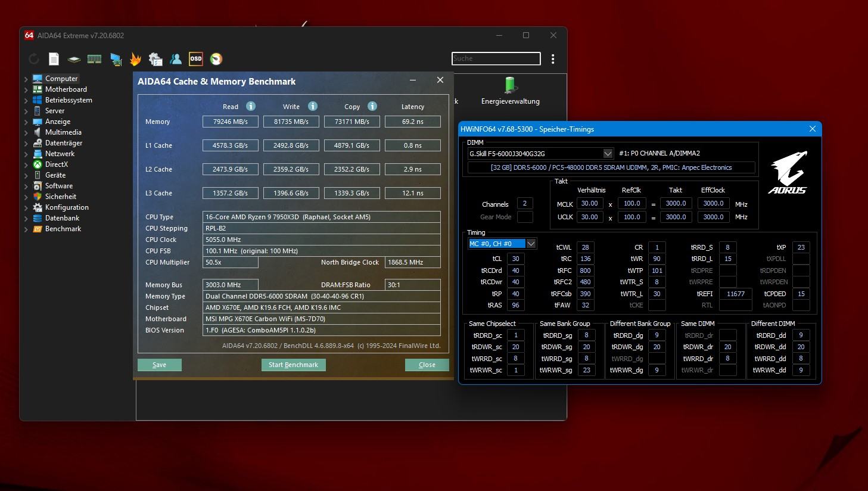The height and width of the screenshot is (491, 868).
Task: Save the benchmark results
Action: [x=160, y=365]
